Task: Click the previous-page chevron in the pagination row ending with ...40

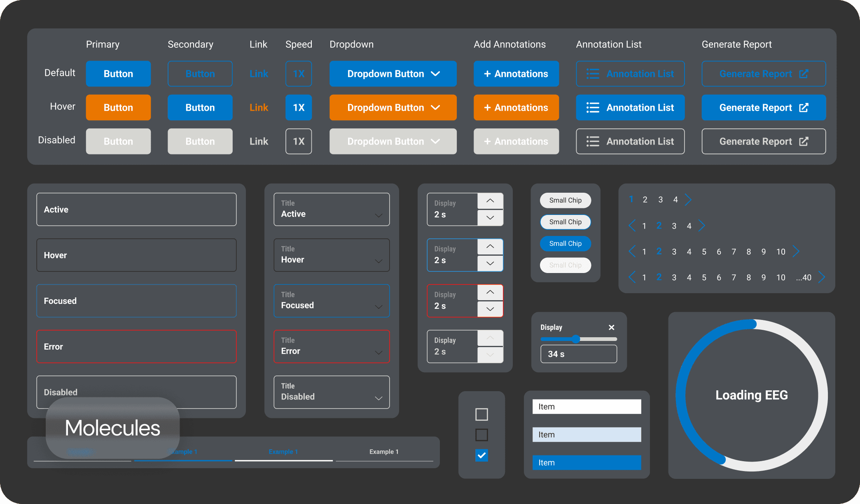Action: click(632, 277)
